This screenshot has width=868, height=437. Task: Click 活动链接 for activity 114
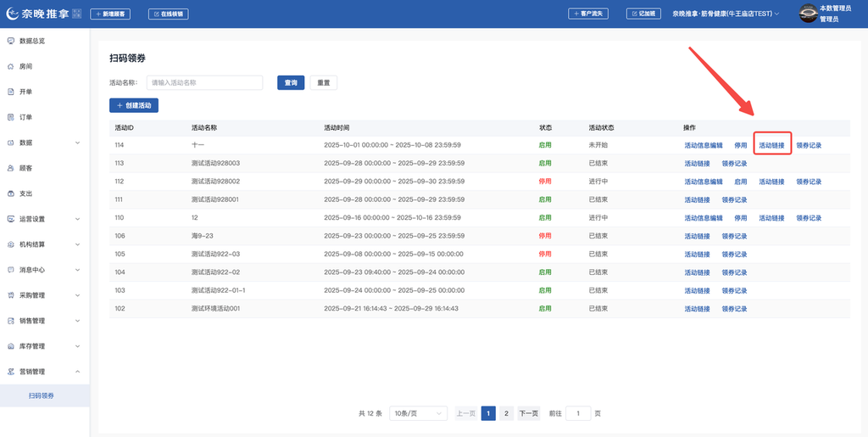(771, 145)
